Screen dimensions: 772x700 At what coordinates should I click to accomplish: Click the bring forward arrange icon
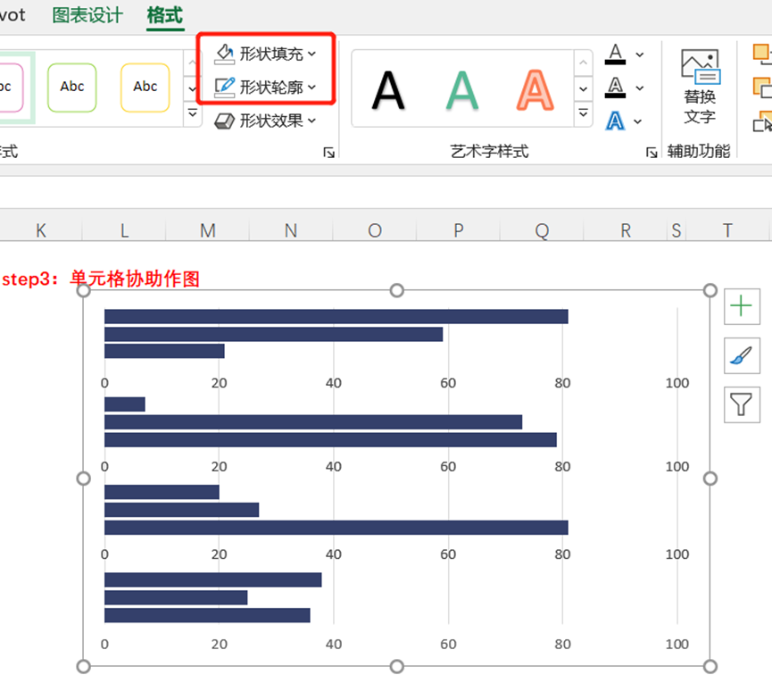[x=762, y=54]
